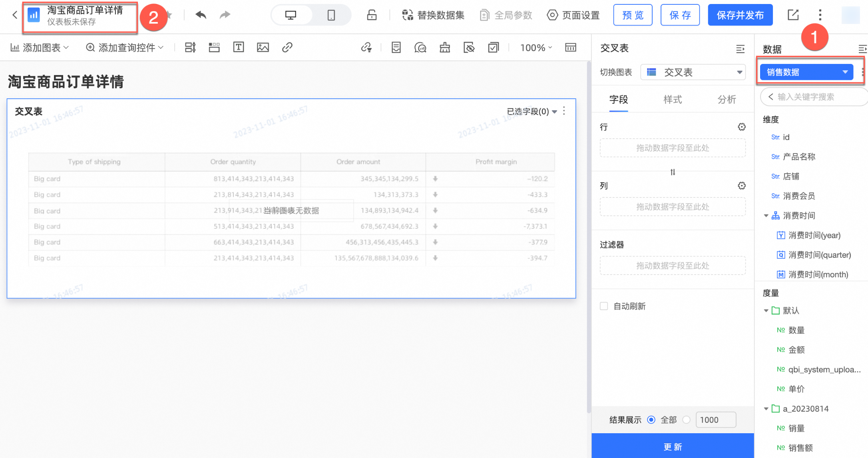Open the top-right vertical more menu
The height and width of the screenshot is (458, 868).
(x=820, y=15)
